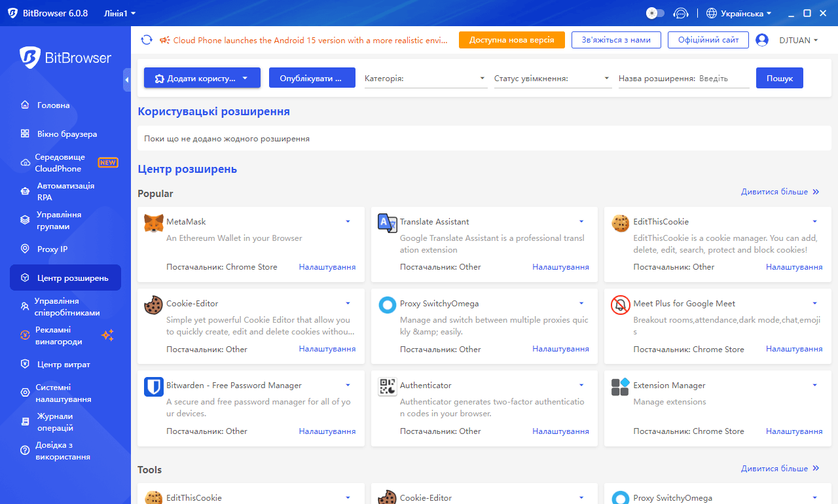838x504 pixels.
Task: Click the Bitwarden shield icon
Action: point(154,387)
